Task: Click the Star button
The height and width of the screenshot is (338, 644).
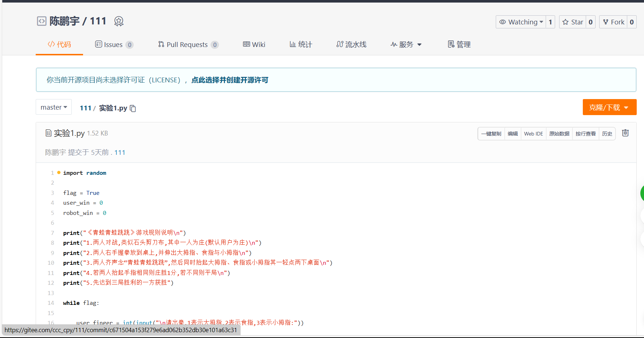Action: [x=573, y=22]
